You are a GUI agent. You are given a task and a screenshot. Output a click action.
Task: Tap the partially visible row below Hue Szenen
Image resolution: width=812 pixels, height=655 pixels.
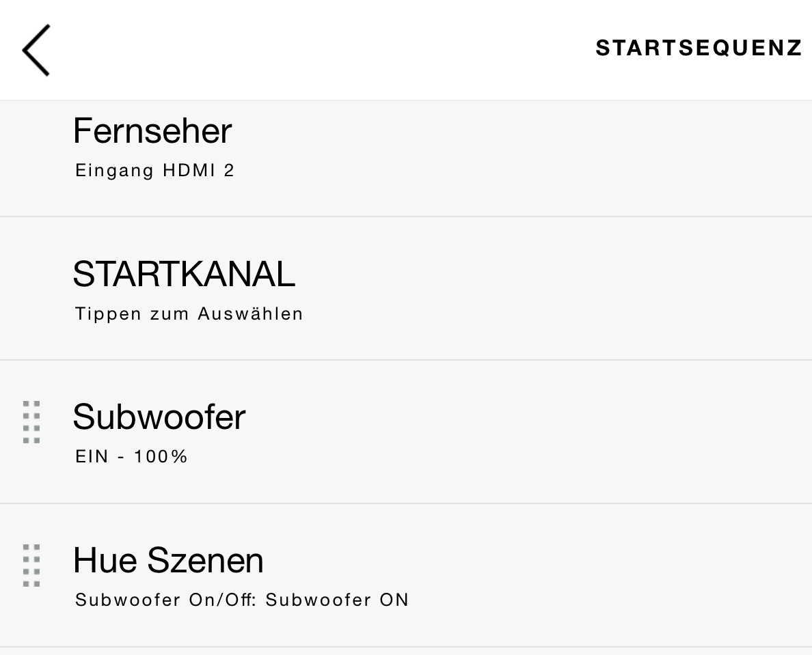tap(406, 651)
